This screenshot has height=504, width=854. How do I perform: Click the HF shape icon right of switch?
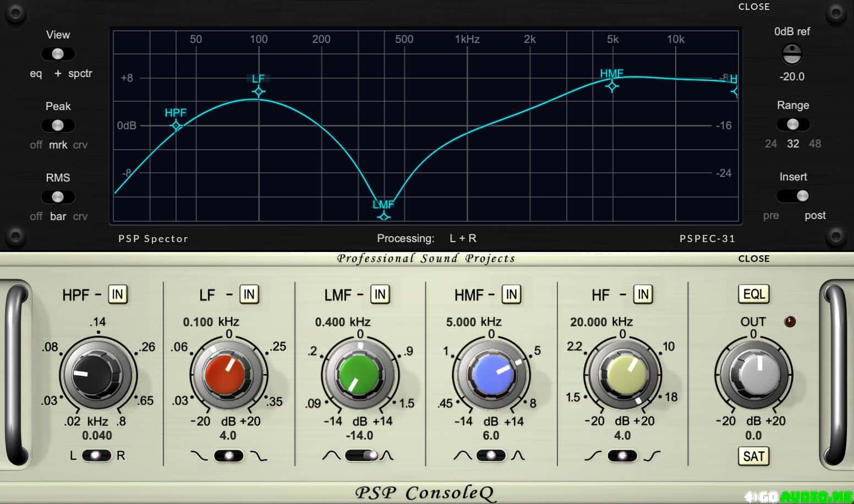click(x=652, y=456)
